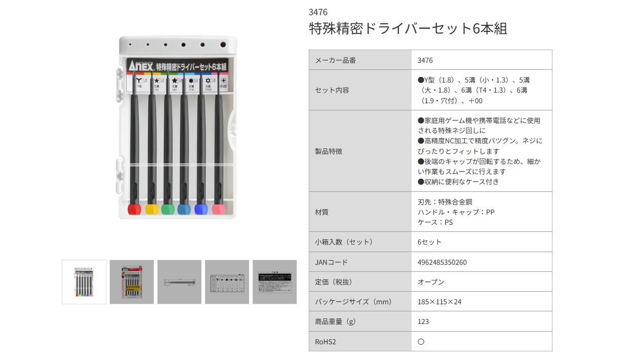Image resolution: width=630 pixels, height=364 pixels.
Task: Click the セット内容 row label
Action: 331,90
